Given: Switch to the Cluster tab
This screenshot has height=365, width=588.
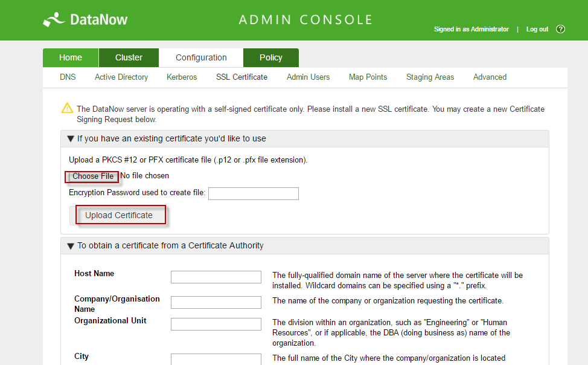Looking at the screenshot, I should tap(129, 57).
